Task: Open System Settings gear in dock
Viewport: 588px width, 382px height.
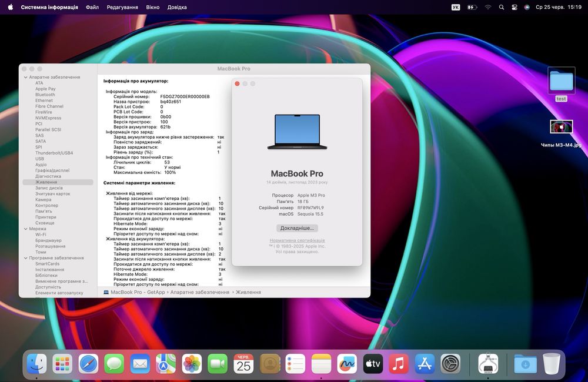Action: 450,363
